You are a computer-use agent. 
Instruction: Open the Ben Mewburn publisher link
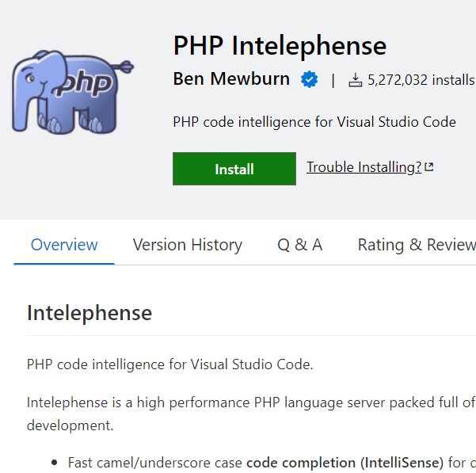(x=231, y=78)
